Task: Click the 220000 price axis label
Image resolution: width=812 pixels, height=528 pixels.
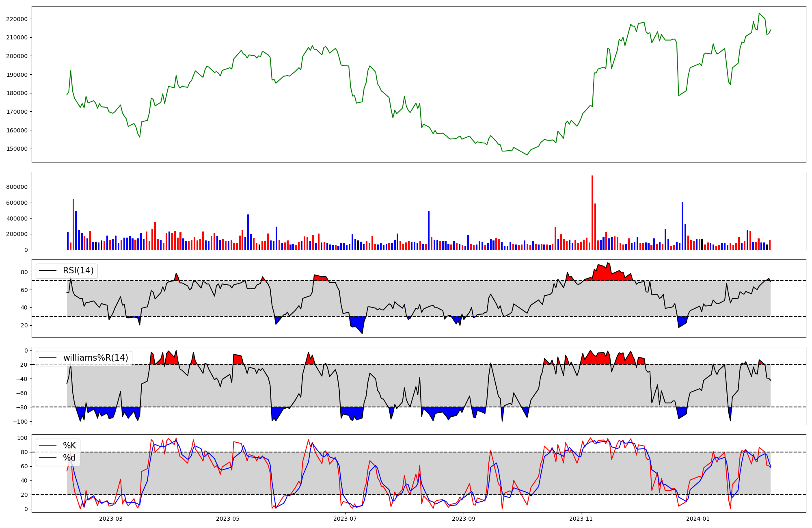Action: click(x=17, y=19)
